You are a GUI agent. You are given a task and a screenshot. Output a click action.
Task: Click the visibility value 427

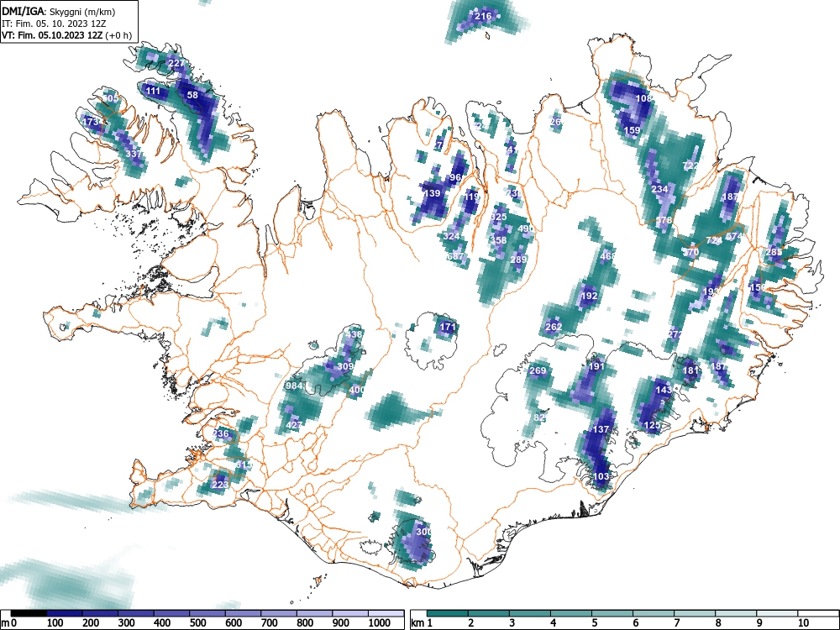294,425
